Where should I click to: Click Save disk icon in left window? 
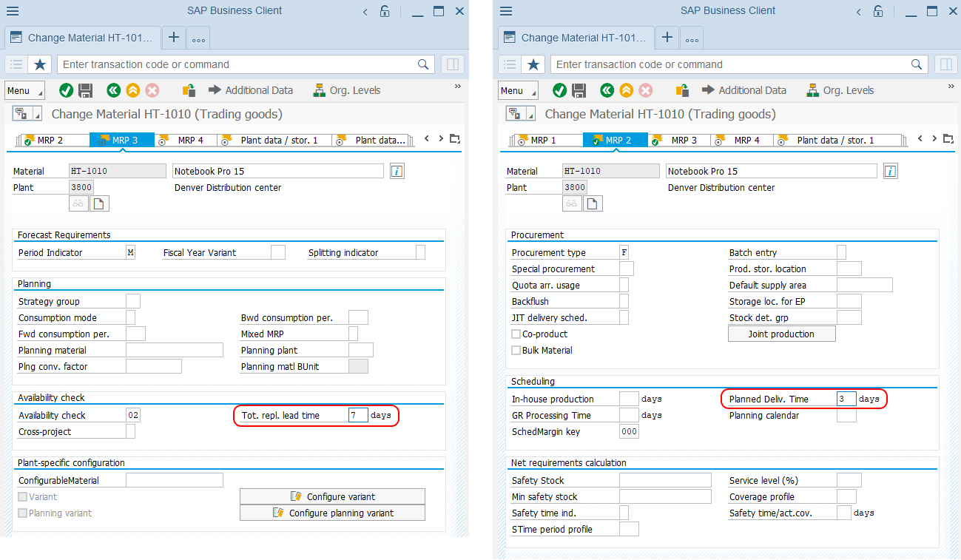click(86, 90)
